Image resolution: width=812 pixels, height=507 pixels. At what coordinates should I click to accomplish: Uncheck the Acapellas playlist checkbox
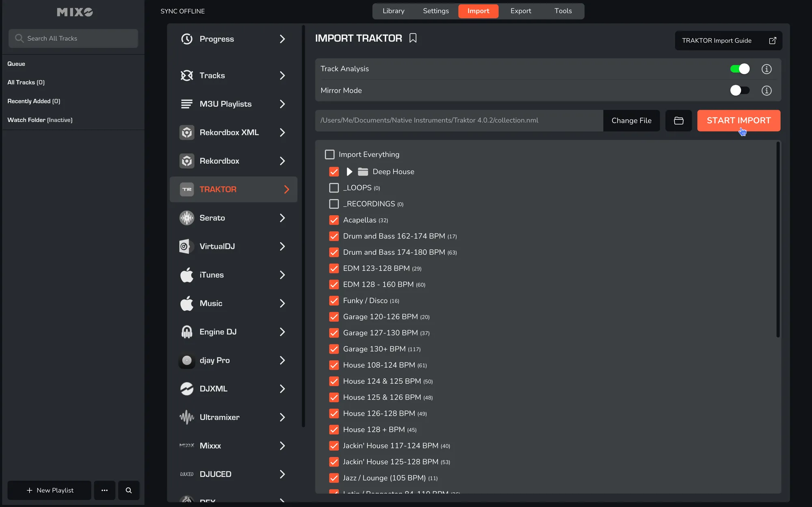[334, 220]
